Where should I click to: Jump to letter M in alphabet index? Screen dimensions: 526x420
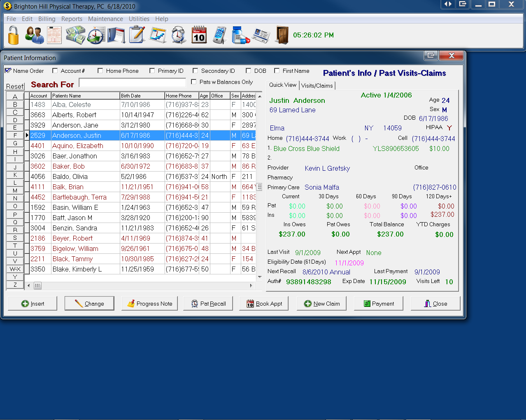click(x=15, y=190)
